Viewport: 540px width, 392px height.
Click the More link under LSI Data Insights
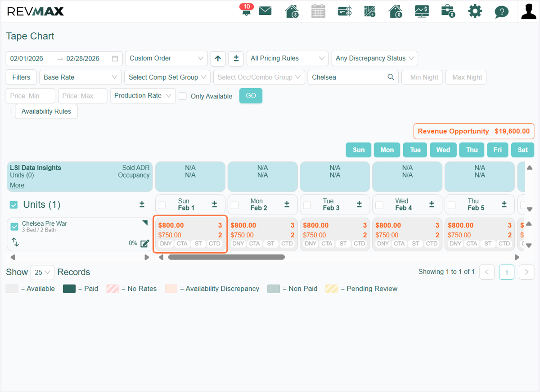(x=17, y=185)
